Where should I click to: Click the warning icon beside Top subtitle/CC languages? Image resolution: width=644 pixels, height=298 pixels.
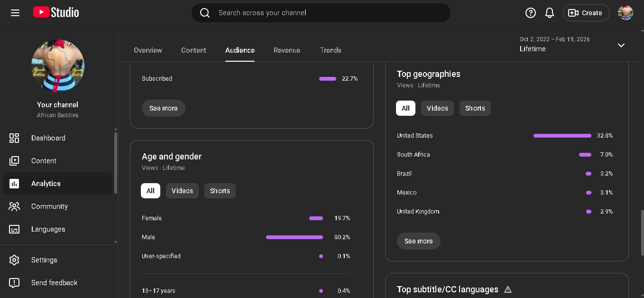[x=508, y=289]
